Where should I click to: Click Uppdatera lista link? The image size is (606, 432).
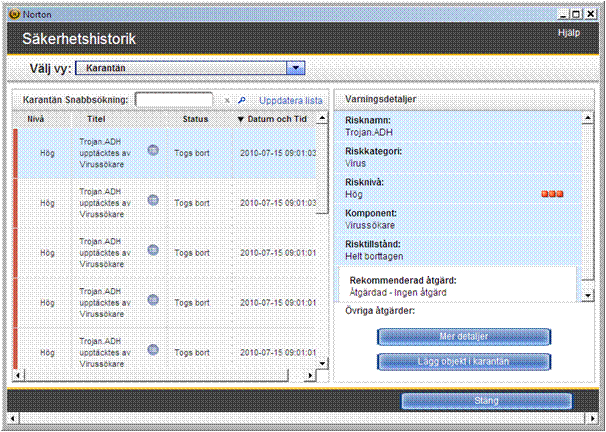[291, 101]
